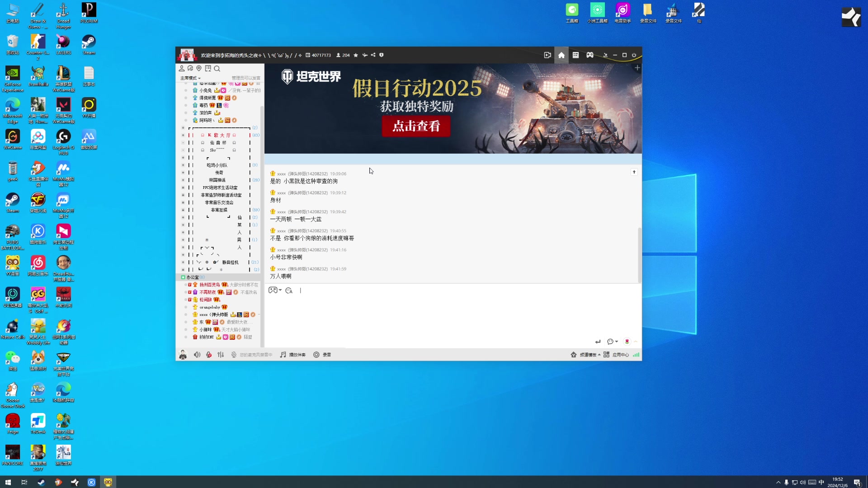The width and height of the screenshot is (868, 488).
Task: Select user orangebaby in channel list
Action: pos(210,307)
